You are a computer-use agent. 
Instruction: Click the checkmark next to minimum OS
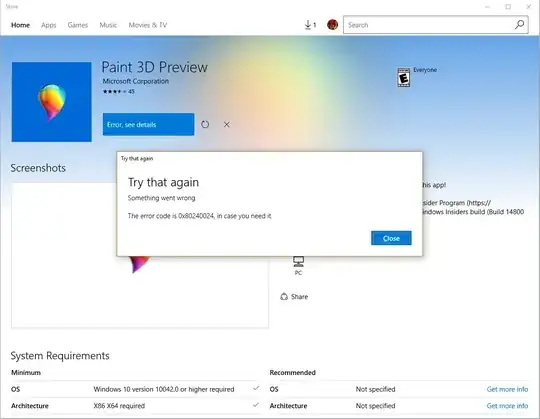click(x=256, y=388)
